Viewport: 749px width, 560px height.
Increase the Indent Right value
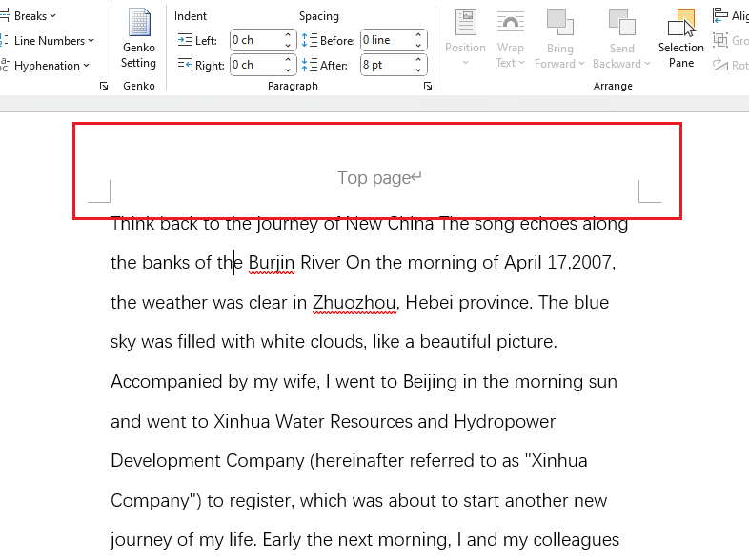tap(288, 60)
